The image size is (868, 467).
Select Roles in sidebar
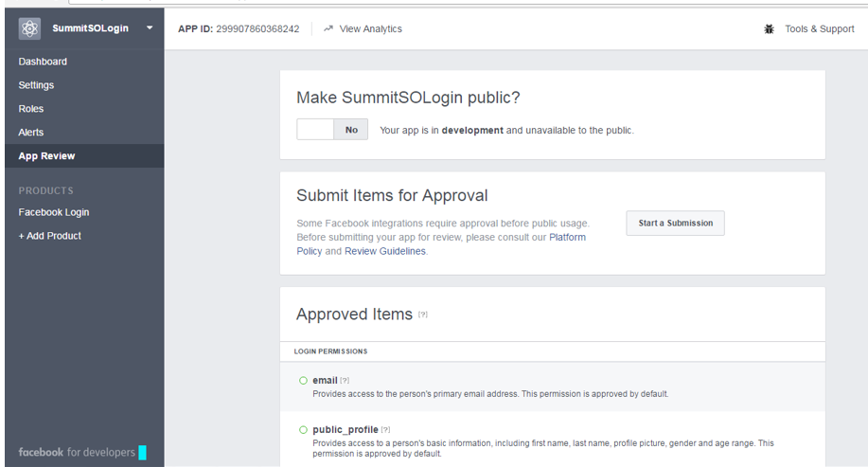coord(31,109)
